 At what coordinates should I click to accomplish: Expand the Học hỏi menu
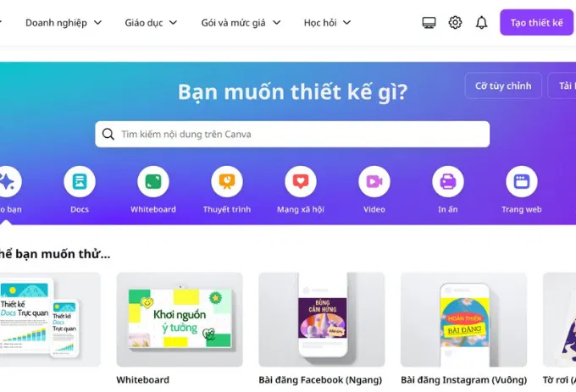tap(327, 23)
